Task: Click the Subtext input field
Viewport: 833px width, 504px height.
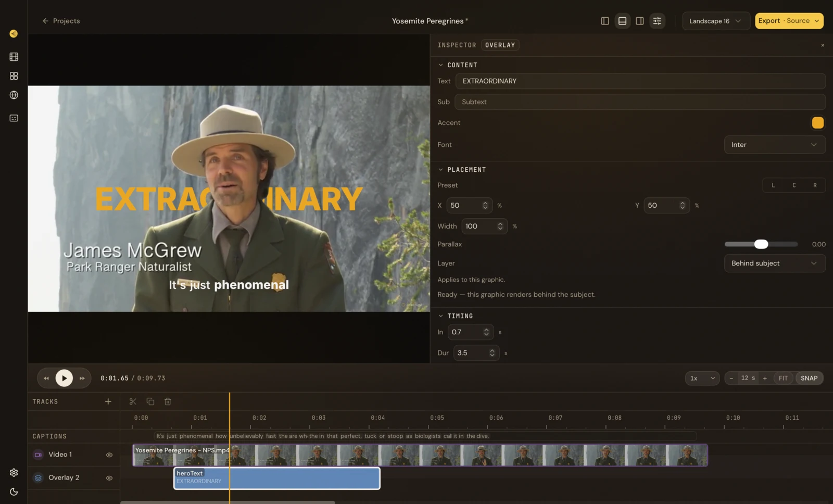Action: [x=640, y=102]
